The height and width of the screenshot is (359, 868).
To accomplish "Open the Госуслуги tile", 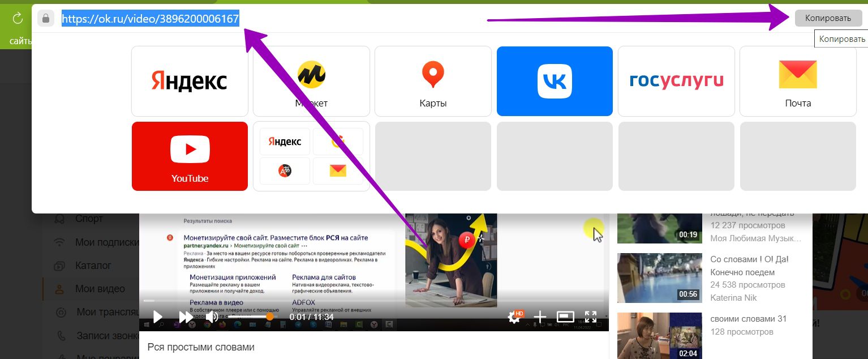I will tap(676, 81).
